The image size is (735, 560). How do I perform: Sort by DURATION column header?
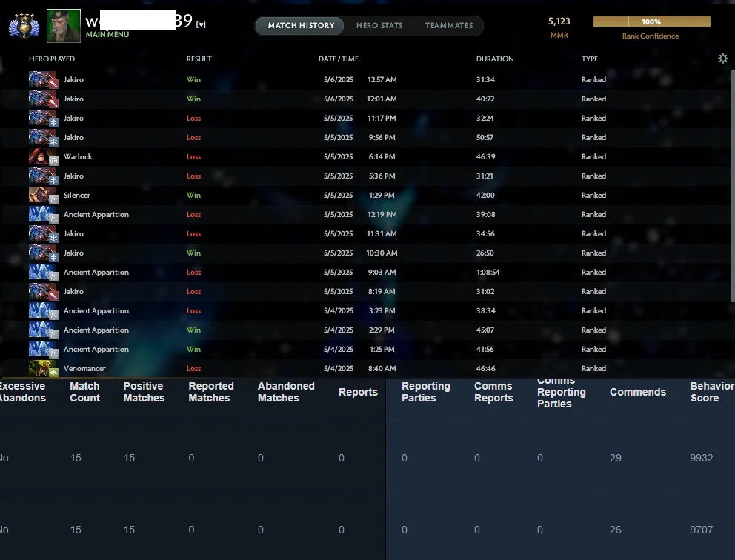tap(495, 59)
